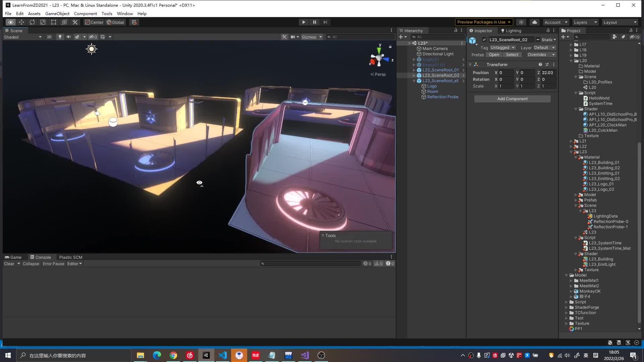Select the Rect transform tool
The height and width of the screenshot is (362, 644).
click(x=53, y=22)
